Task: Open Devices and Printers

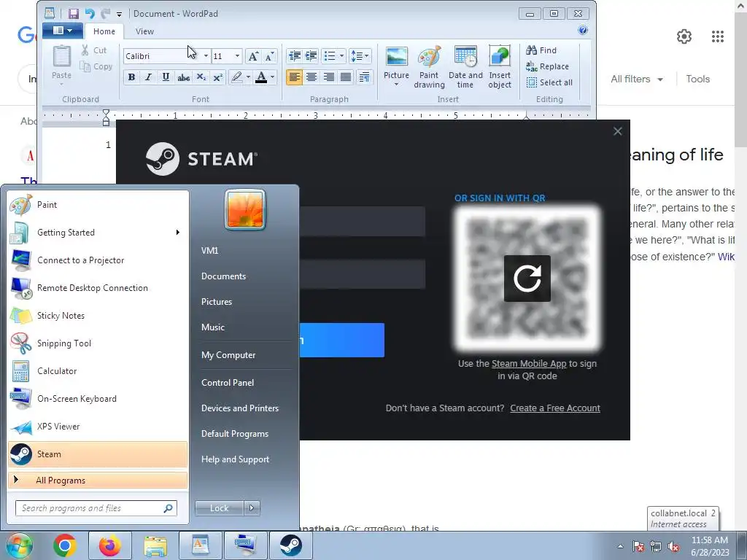Action: [x=239, y=408]
